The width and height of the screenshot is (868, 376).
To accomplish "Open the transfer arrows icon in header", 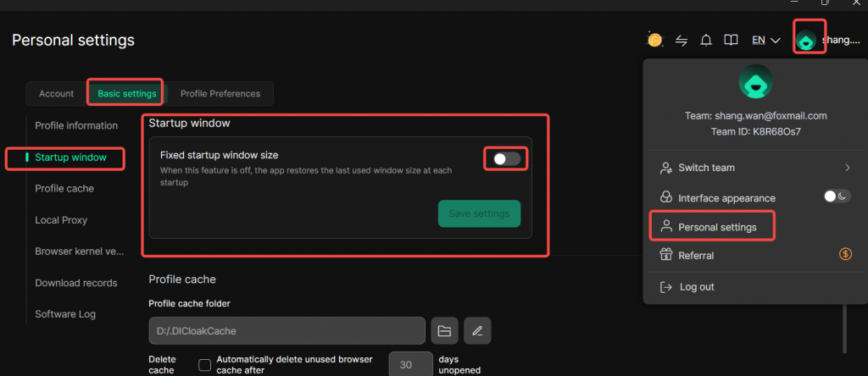I will [x=682, y=41].
